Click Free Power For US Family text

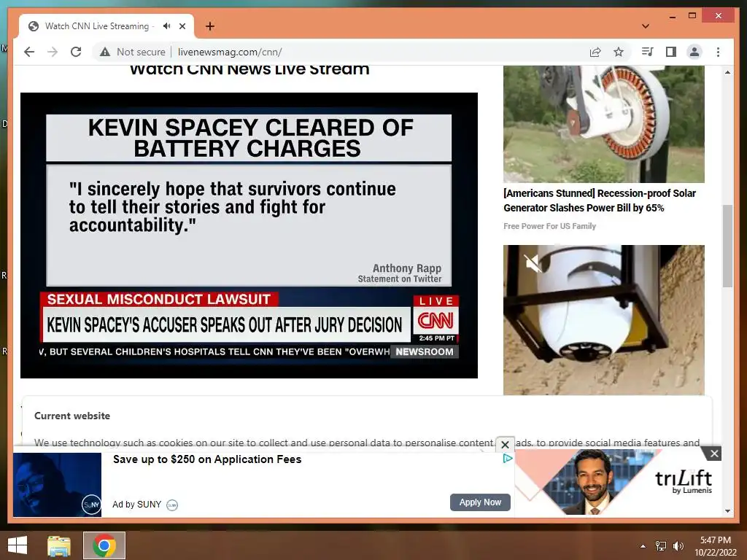(x=550, y=226)
